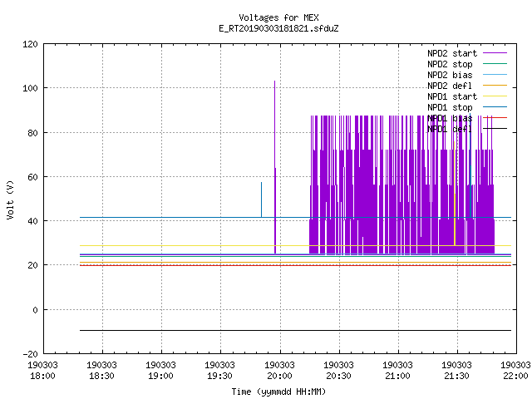This screenshot has height=399, width=532.
Task: Click the 'NPD2 stop' legend label
Action: pos(450,64)
